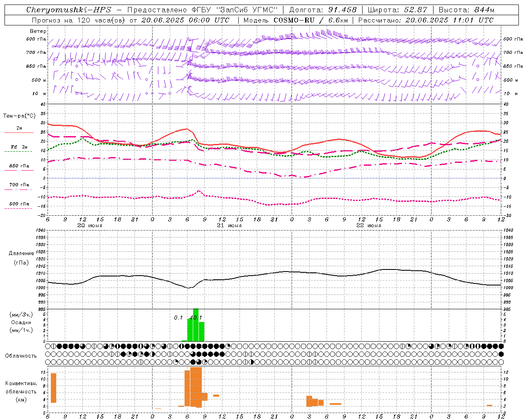525x420 pixels.
Task: Click the 'Рассчитано: 20.06.2025 11:01 UTC' timestamp
Action: click(x=426, y=20)
